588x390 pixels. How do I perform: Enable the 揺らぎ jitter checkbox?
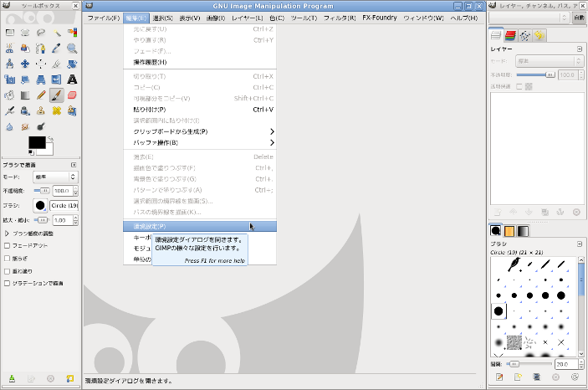coord(7,259)
